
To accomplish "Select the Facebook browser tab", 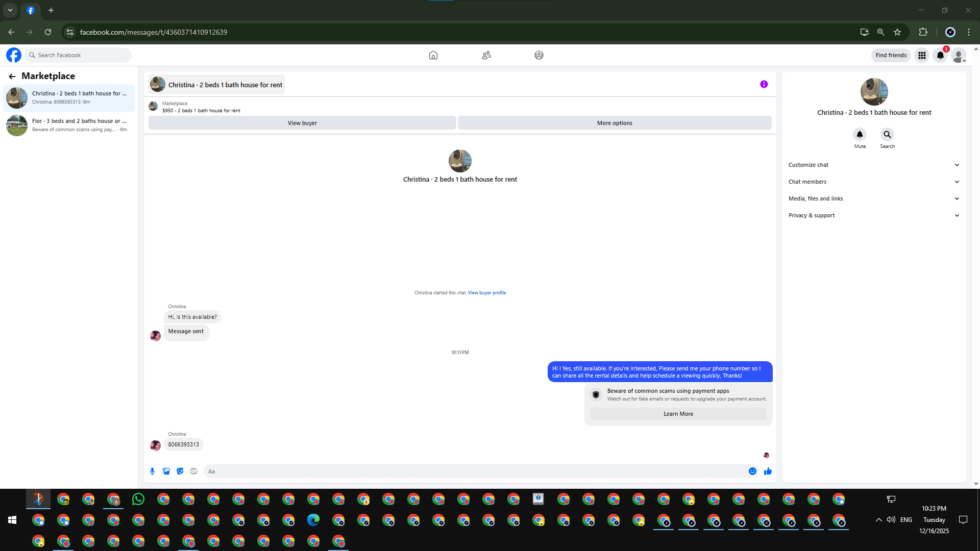I will [x=31, y=10].
